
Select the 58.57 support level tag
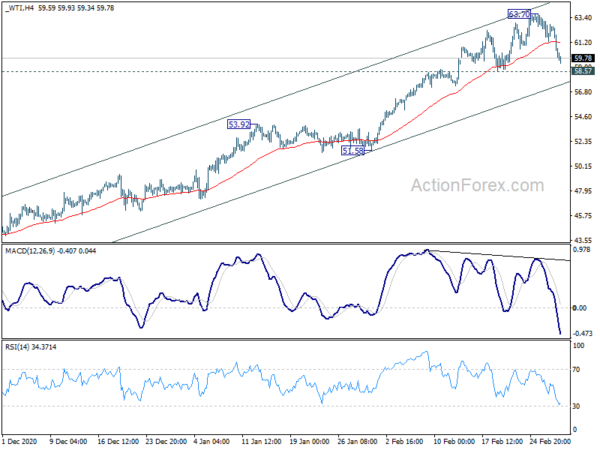click(585, 71)
